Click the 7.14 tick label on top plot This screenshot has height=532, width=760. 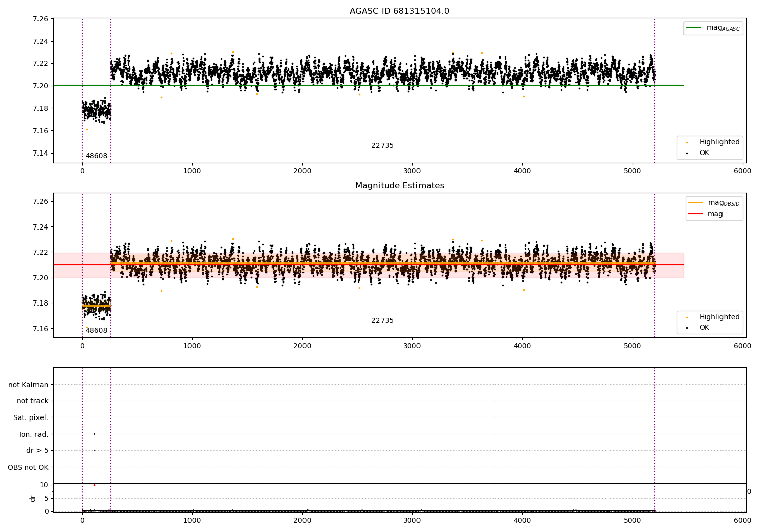click(x=40, y=154)
